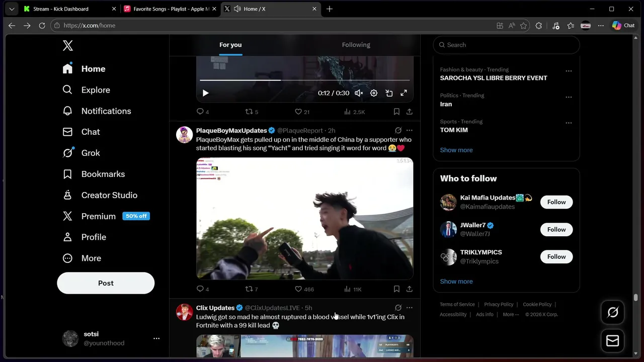Open Copilot Chat in browser
This screenshot has width=644, height=362.
pyautogui.click(x=623, y=26)
